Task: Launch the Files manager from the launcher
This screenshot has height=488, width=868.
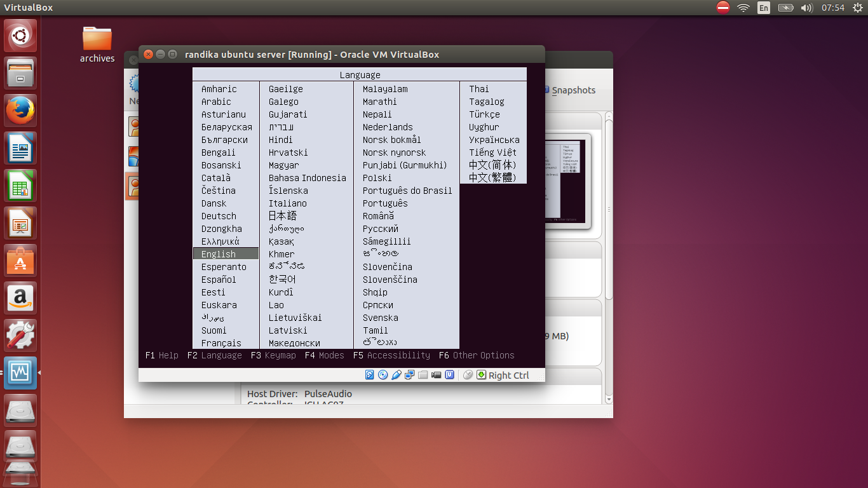Action: (x=20, y=74)
